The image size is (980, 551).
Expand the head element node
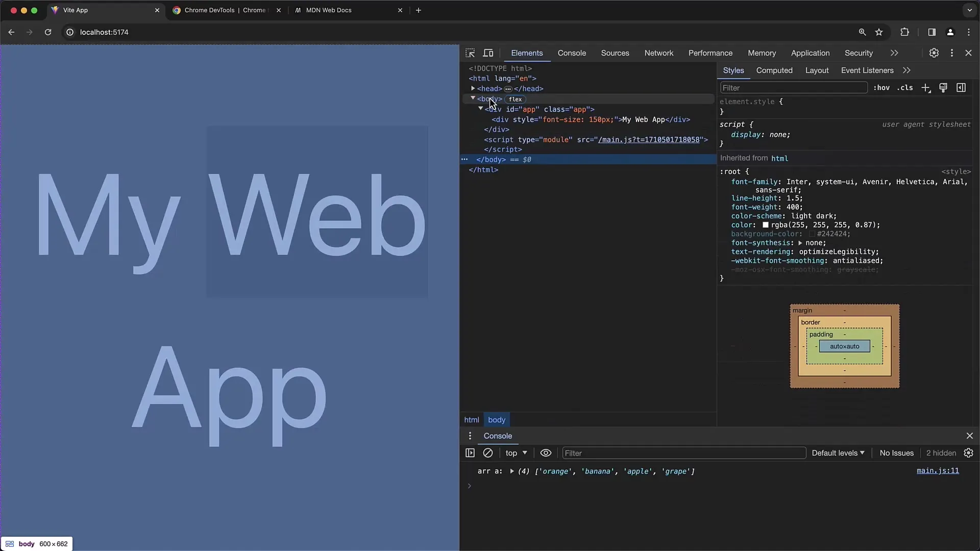coord(473,89)
